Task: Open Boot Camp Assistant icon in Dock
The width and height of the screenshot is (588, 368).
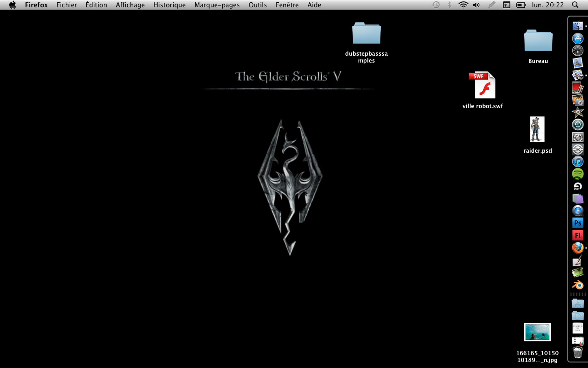Action: point(577,149)
